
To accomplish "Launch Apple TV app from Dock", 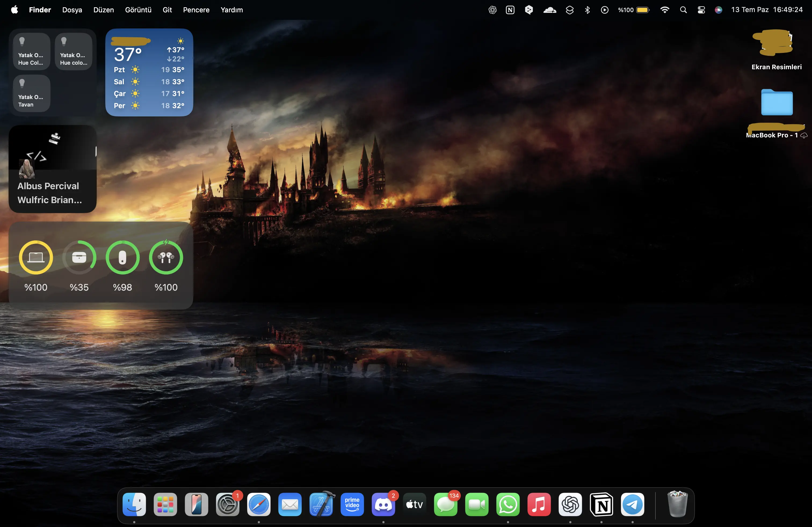I will [415, 504].
